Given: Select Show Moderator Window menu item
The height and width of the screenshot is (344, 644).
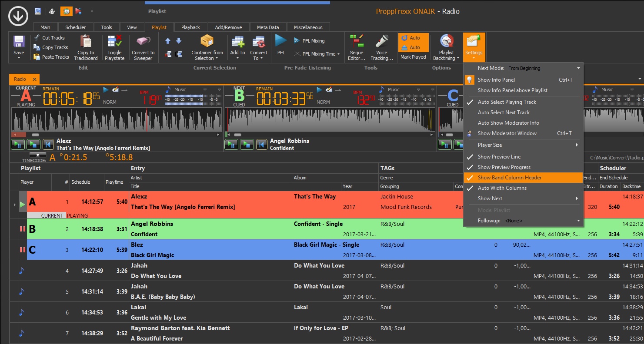Looking at the screenshot, I should point(507,133).
